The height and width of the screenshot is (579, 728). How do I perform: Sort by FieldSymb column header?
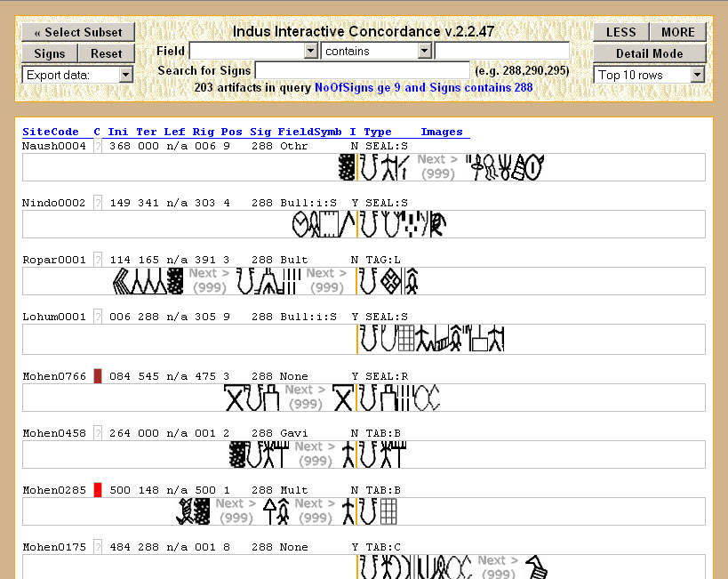[309, 132]
